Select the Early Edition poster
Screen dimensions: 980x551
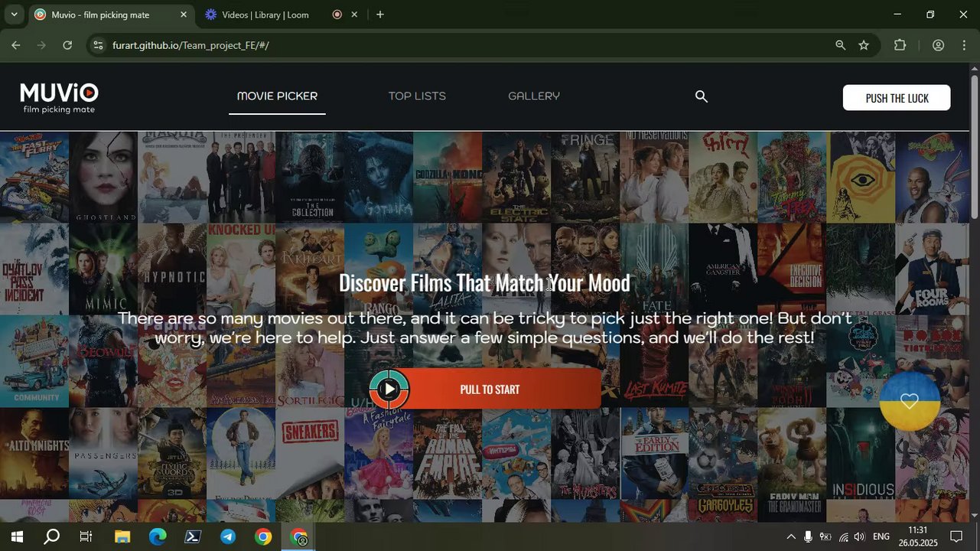654,453
